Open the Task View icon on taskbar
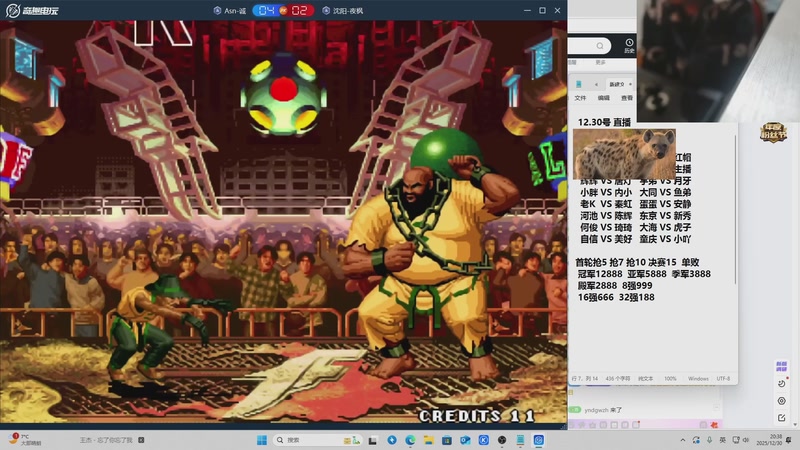 373,440
